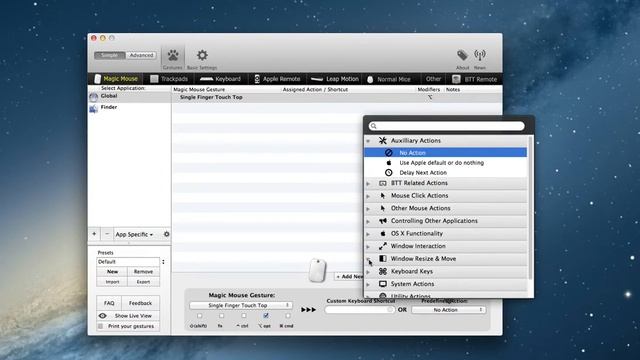This screenshot has height=360, width=640.
Task: Remove application with the minus button
Action: (x=107, y=234)
